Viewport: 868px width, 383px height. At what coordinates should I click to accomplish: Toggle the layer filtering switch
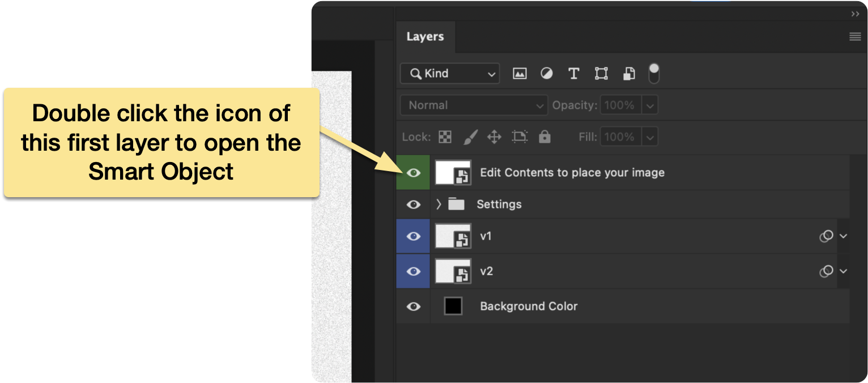[x=654, y=74]
